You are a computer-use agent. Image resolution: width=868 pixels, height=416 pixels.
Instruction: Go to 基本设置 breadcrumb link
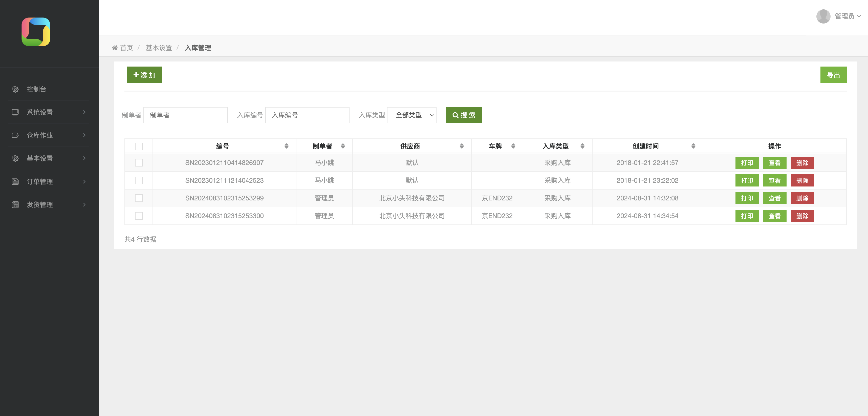(x=159, y=48)
